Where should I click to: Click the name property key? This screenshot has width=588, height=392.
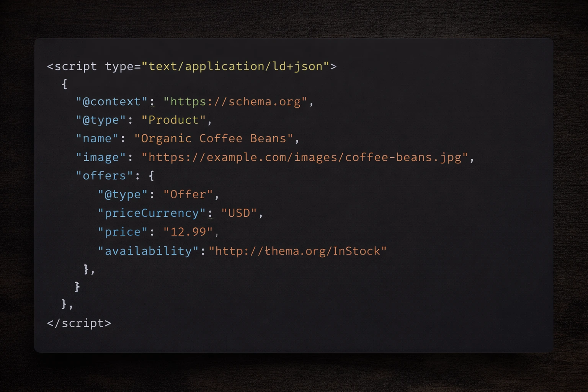(96, 138)
